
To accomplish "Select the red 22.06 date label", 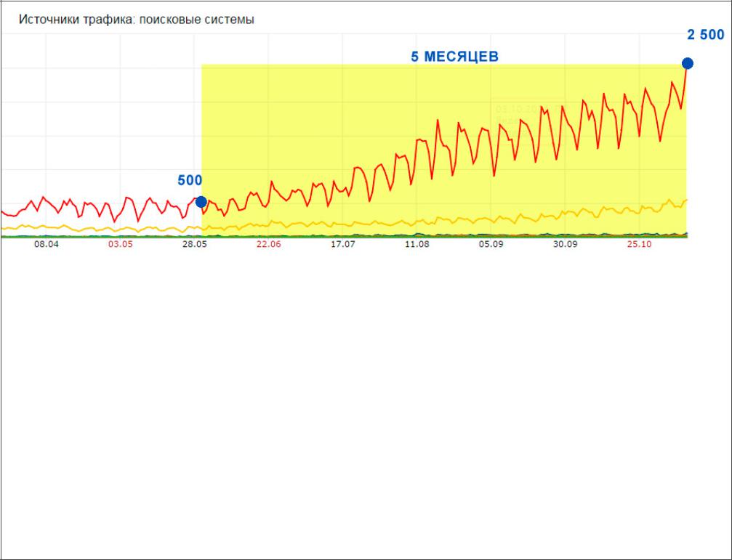I will pyautogui.click(x=268, y=245).
